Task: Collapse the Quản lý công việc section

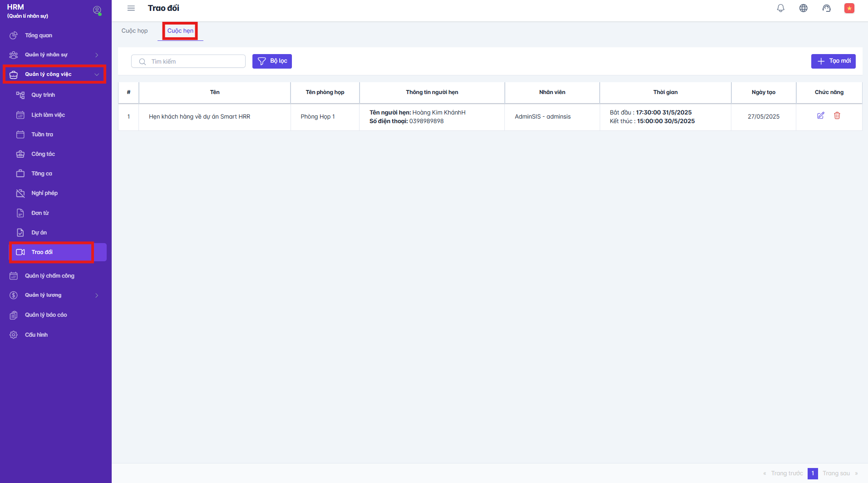Action: (x=54, y=75)
